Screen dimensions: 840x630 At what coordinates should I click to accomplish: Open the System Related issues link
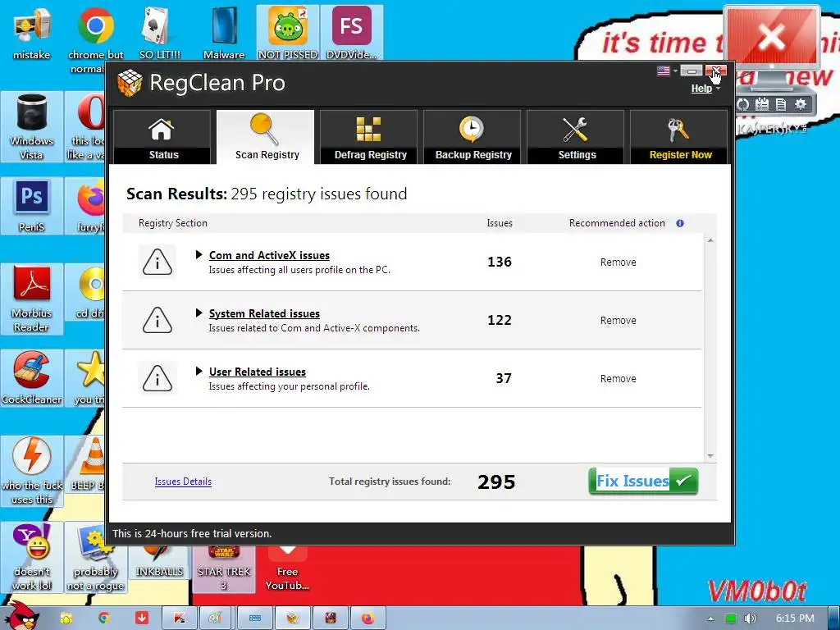pos(264,314)
